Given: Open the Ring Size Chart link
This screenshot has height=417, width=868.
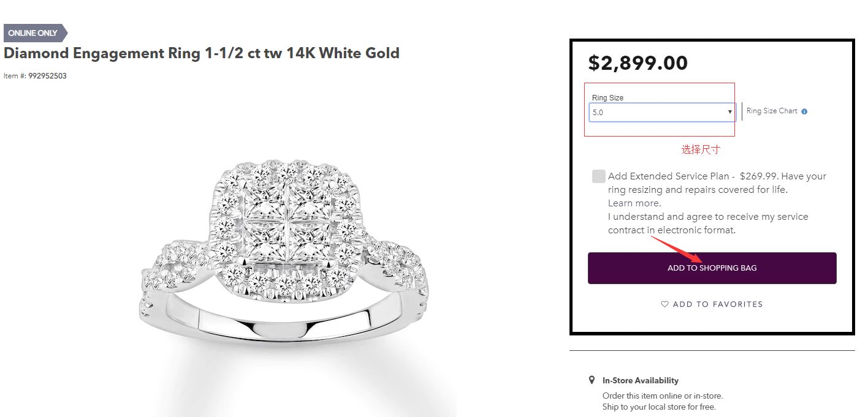Looking at the screenshot, I should click(772, 111).
